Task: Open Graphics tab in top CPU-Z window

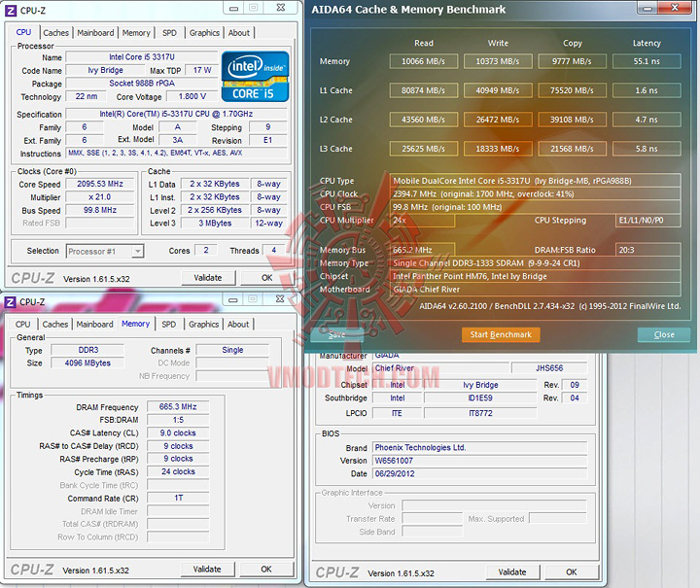Action: (204, 33)
